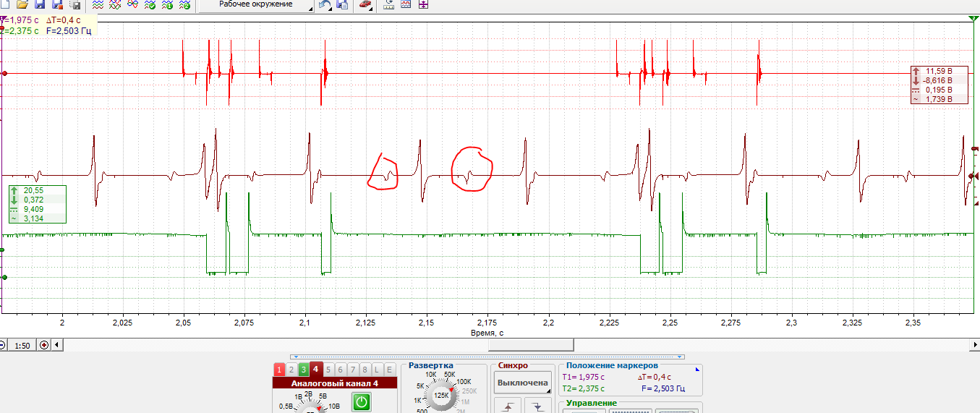Screen dimensions: 980x413
Task: Click the 10В label on voltage dial
Action: (334, 406)
